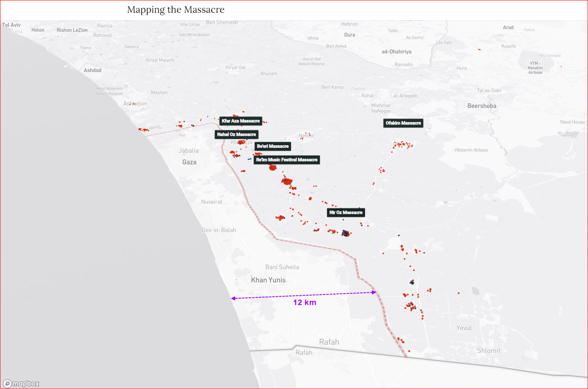Click the Khan Yunis city name
Screen dimensions: 588x389
[268, 280]
